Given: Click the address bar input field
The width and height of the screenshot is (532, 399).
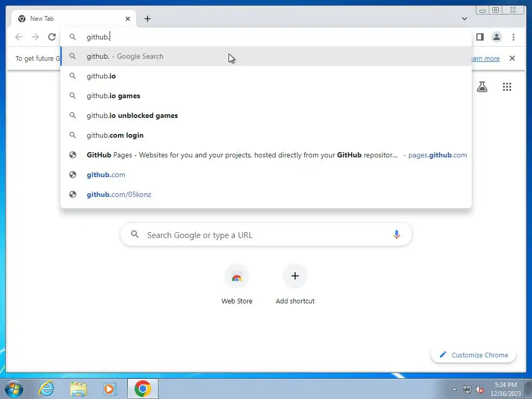Looking at the screenshot, I should click(267, 37).
